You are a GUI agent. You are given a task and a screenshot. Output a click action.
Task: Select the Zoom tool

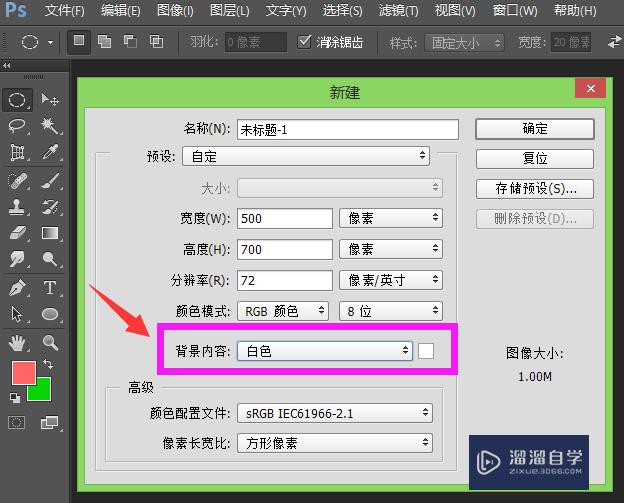pos(50,343)
